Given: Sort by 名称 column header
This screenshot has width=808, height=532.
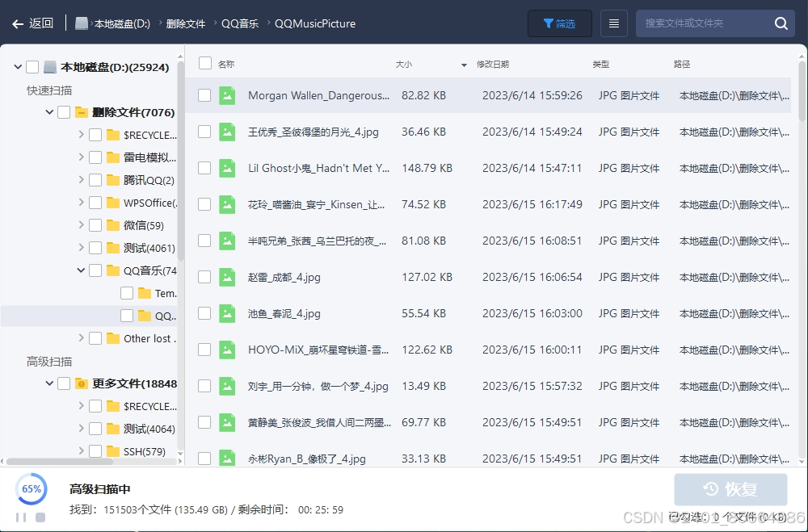Looking at the screenshot, I should click(225, 65).
